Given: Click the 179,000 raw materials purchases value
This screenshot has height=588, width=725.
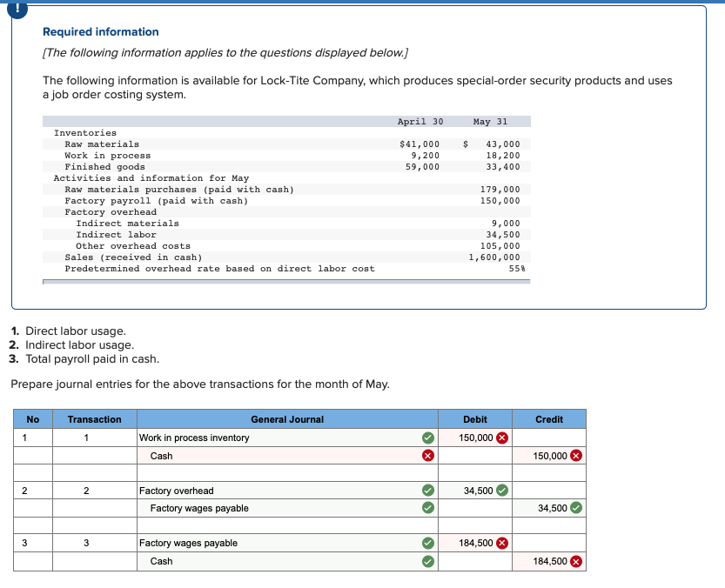Looking at the screenshot, I should point(500,190).
